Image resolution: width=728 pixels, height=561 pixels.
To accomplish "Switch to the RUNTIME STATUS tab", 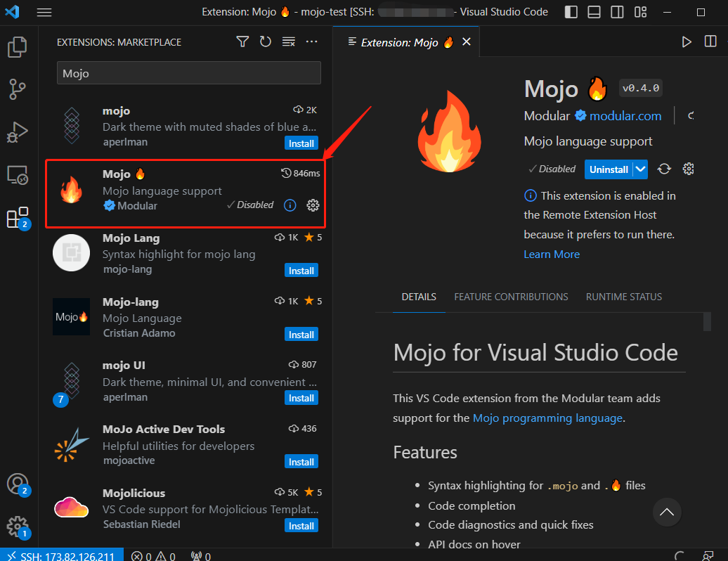I will click(623, 297).
